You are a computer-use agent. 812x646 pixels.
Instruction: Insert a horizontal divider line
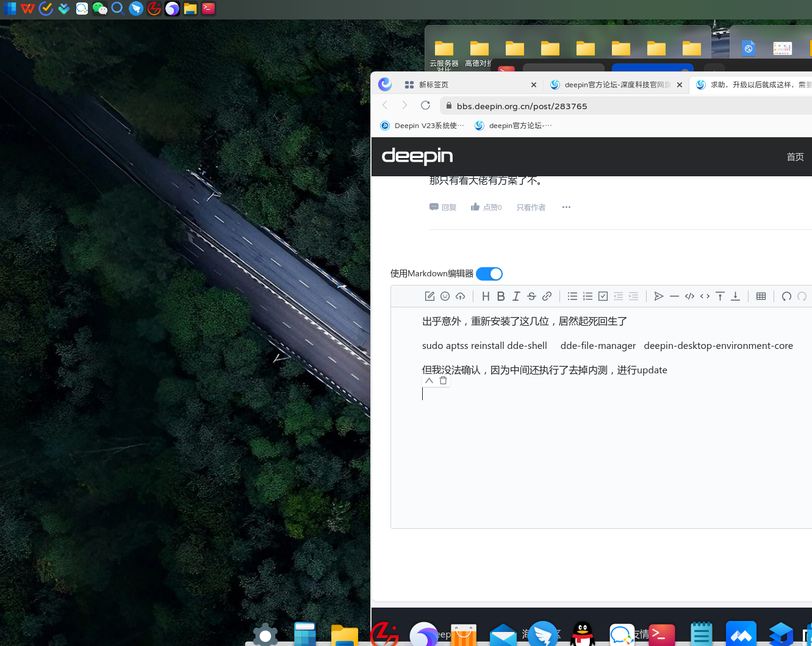coord(674,296)
